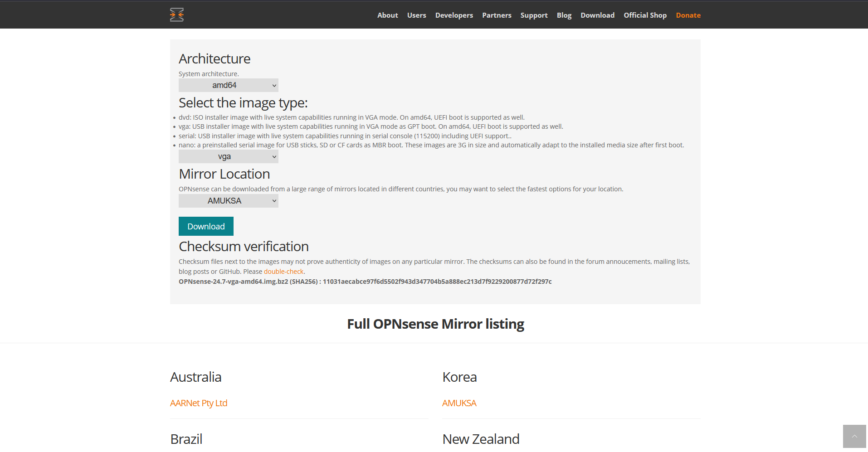The width and height of the screenshot is (868, 452).
Task: Open the Users menu item
Action: click(417, 15)
